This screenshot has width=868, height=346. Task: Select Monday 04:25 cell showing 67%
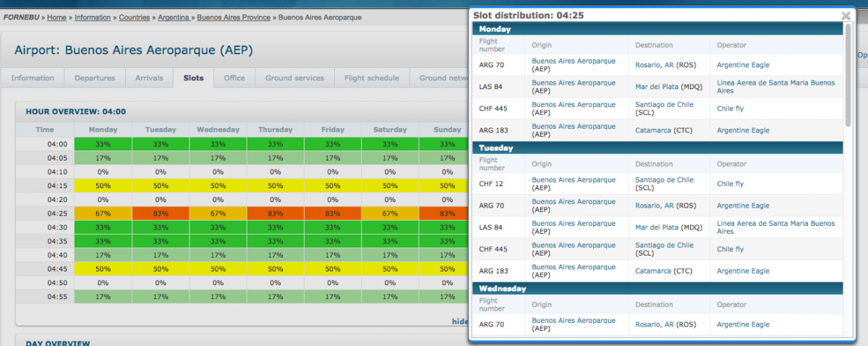pos(103,214)
